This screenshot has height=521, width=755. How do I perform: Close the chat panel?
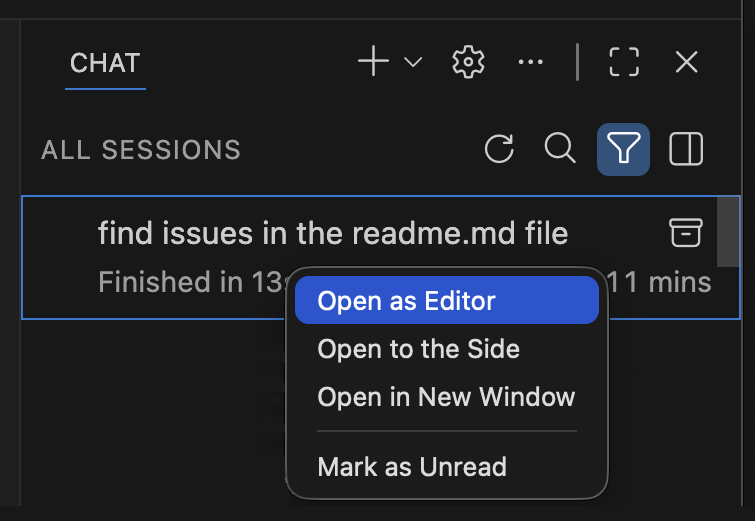(686, 62)
